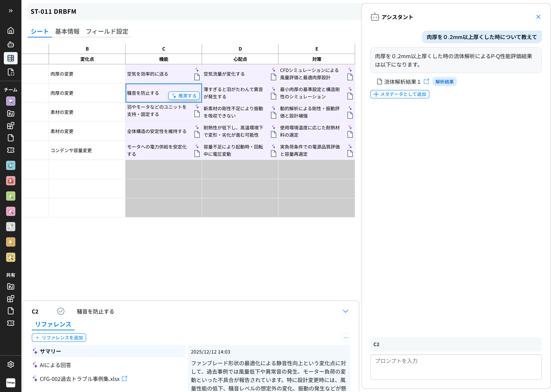This screenshot has width=551, height=392.
Task: Open the green team workspace icon
Action: click(11, 196)
